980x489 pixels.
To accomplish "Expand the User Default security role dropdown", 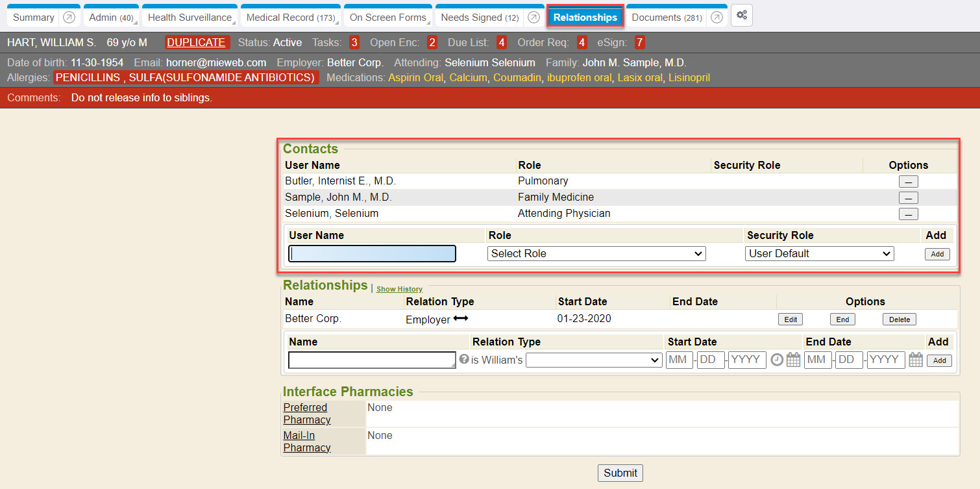I will [820, 254].
